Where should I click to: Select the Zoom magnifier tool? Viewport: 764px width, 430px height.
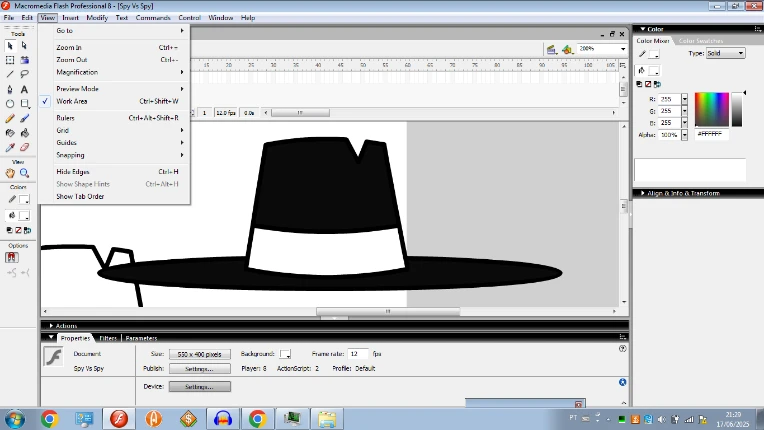pyautogui.click(x=24, y=173)
